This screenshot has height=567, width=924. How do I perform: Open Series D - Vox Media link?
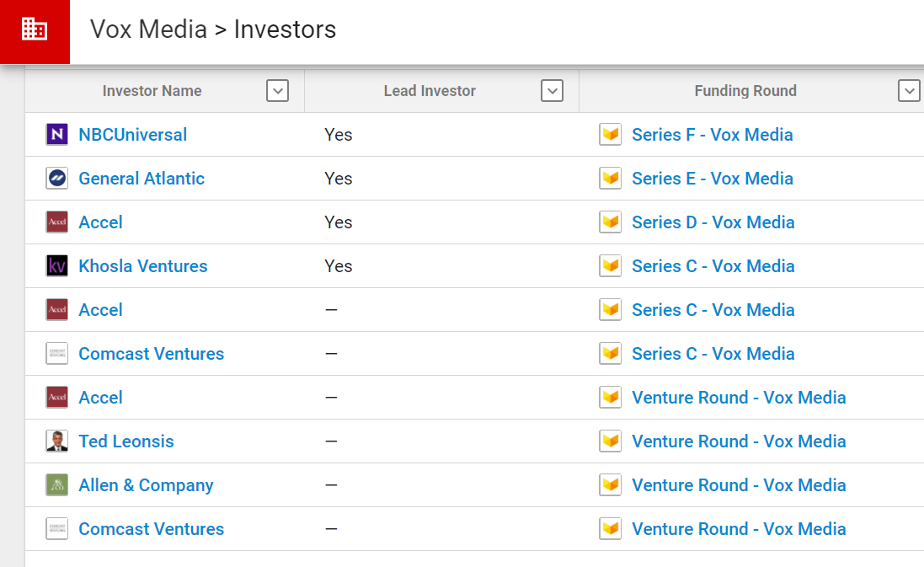tap(713, 222)
